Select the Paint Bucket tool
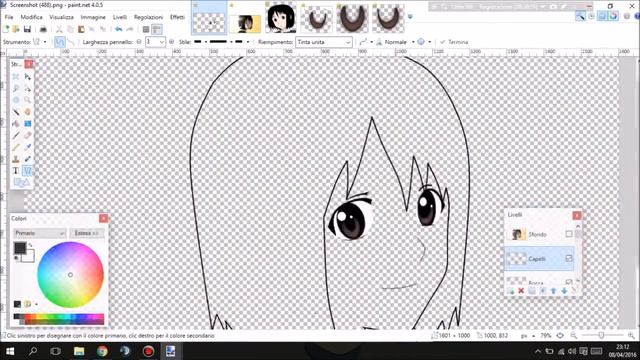 16,124
